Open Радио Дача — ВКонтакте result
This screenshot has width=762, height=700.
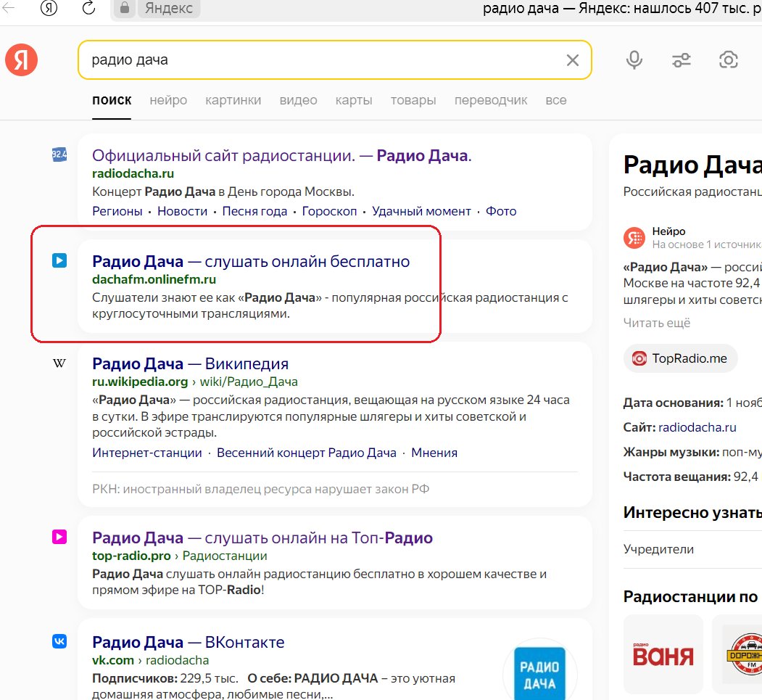[x=189, y=643]
